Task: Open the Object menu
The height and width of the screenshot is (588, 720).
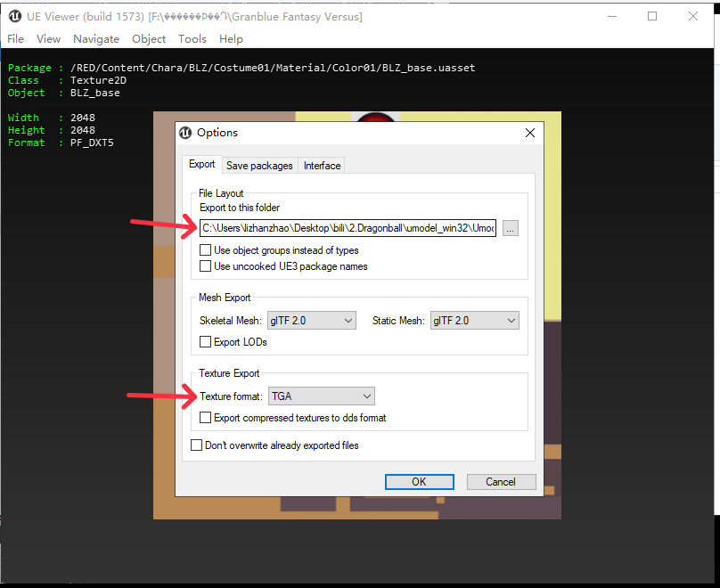Action: [x=149, y=39]
